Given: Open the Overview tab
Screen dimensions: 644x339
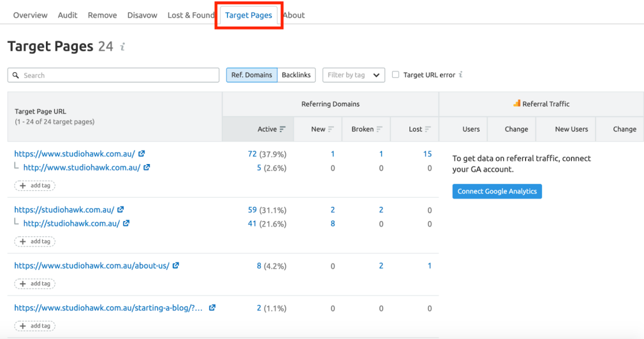Looking at the screenshot, I should (31, 15).
